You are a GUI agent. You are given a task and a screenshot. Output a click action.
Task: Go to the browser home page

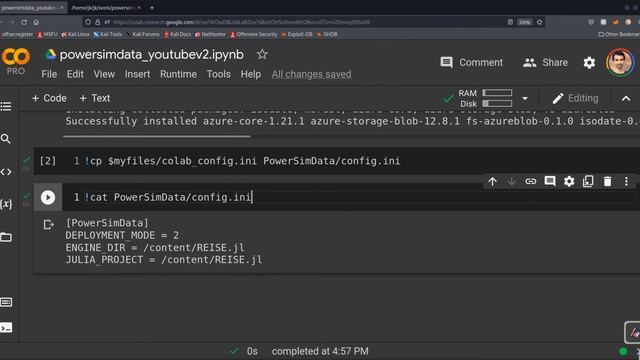pos(36,22)
